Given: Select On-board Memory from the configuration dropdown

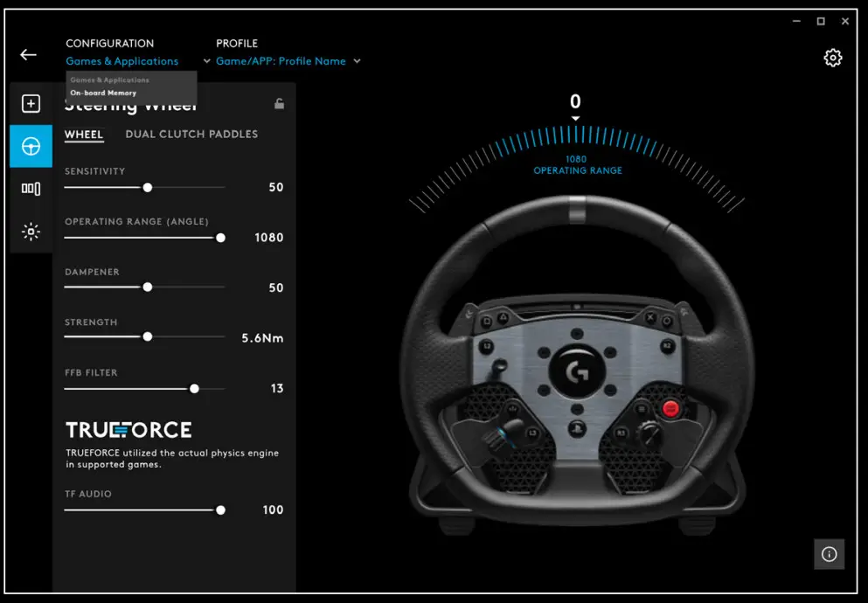Looking at the screenshot, I should (104, 92).
